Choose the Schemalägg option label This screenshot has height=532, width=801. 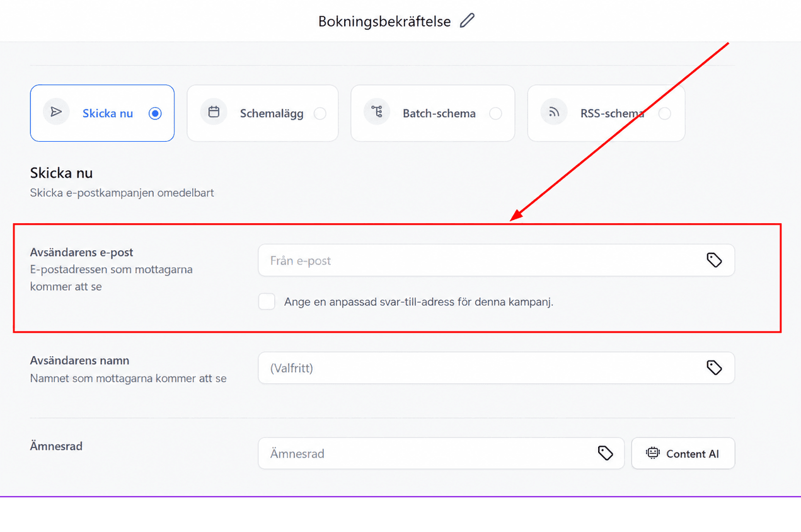pos(272,113)
